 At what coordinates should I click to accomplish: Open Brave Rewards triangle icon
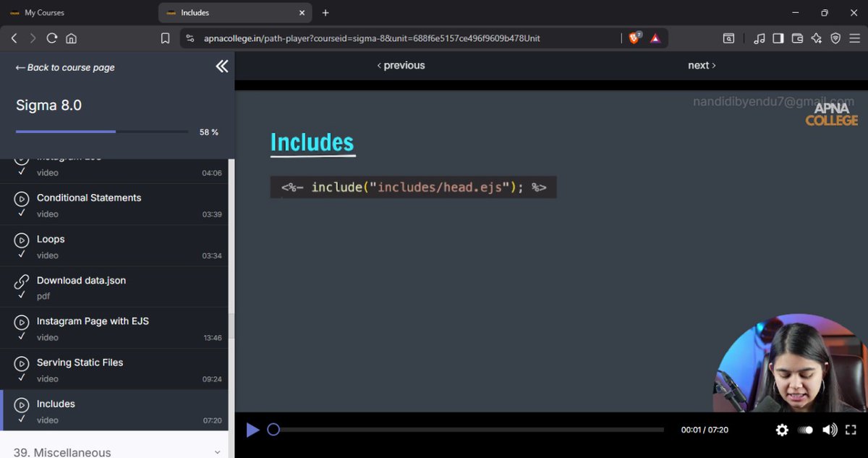pyautogui.click(x=655, y=38)
